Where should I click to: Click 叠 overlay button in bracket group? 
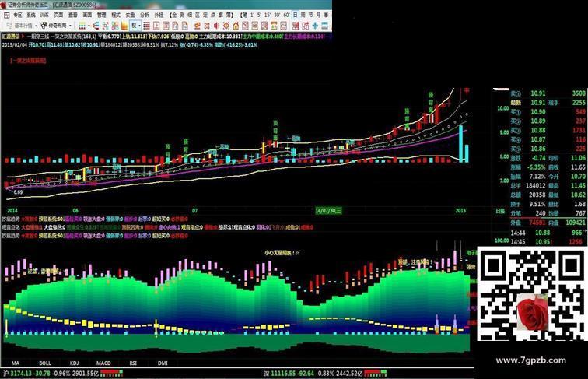221,15
